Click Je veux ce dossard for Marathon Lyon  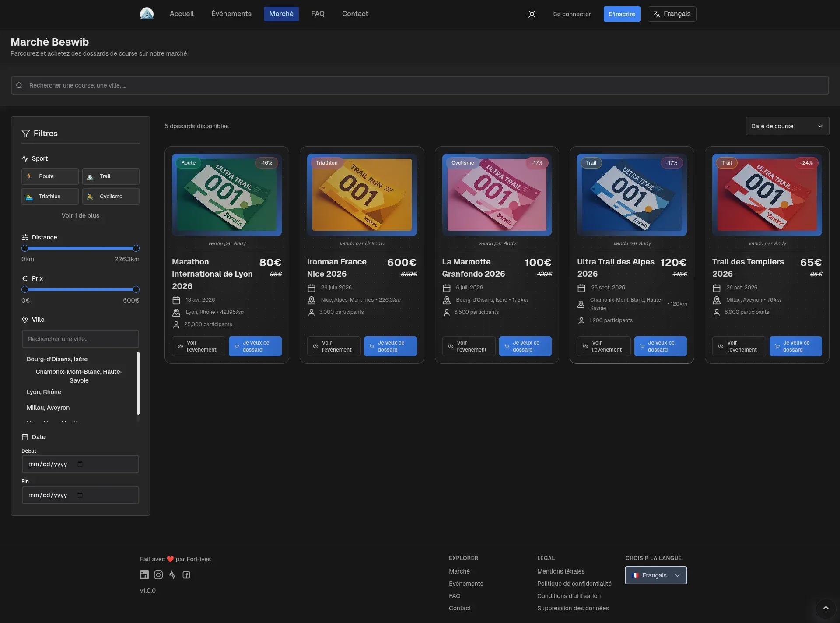[x=255, y=346]
